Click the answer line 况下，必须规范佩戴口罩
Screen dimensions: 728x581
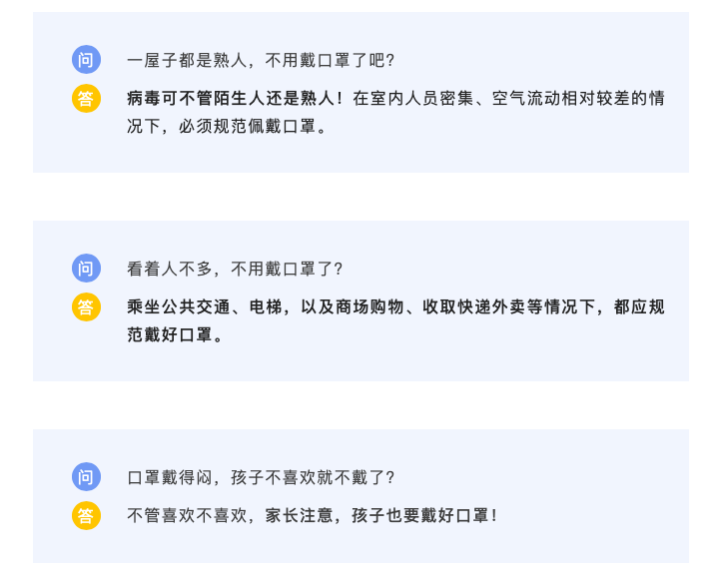coord(226,126)
